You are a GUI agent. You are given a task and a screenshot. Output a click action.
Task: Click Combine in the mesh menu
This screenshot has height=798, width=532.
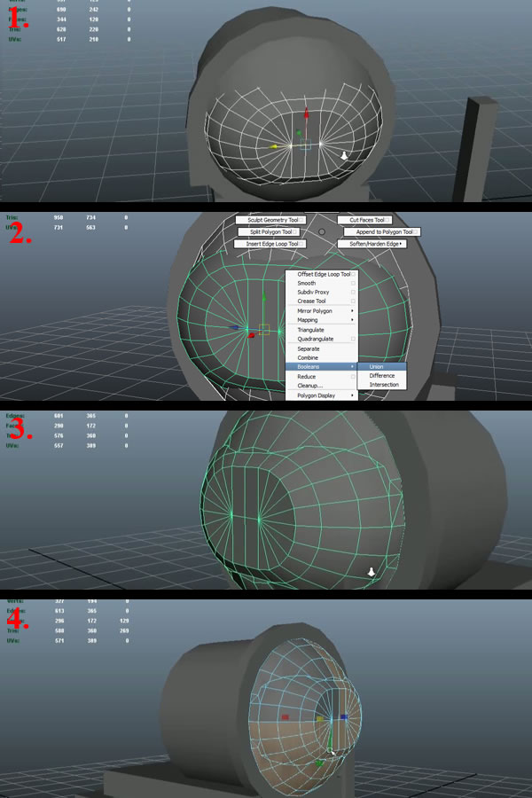[308, 357]
